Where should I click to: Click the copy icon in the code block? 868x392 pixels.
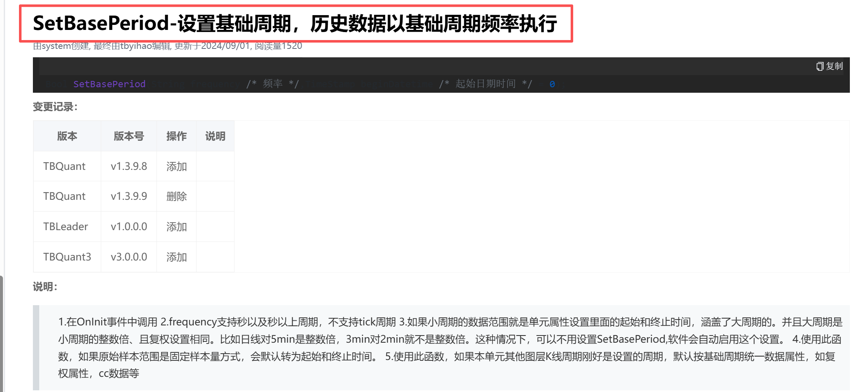click(x=819, y=66)
